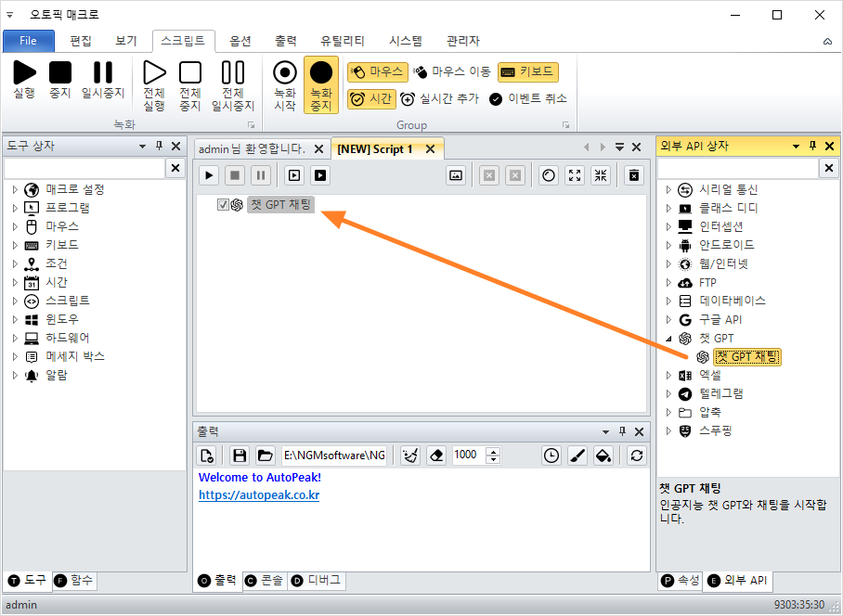
Task: Click paint bucket icon in output panel
Action: (x=603, y=456)
